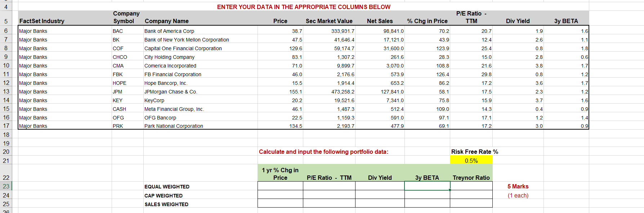
Task: Select City Holding market value 1,307.2
Action: pos(329,57)
